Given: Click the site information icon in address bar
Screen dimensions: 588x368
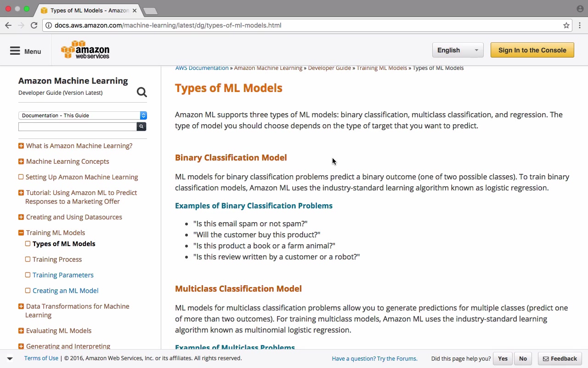Looking at the screenshot, I should point(49,25).
